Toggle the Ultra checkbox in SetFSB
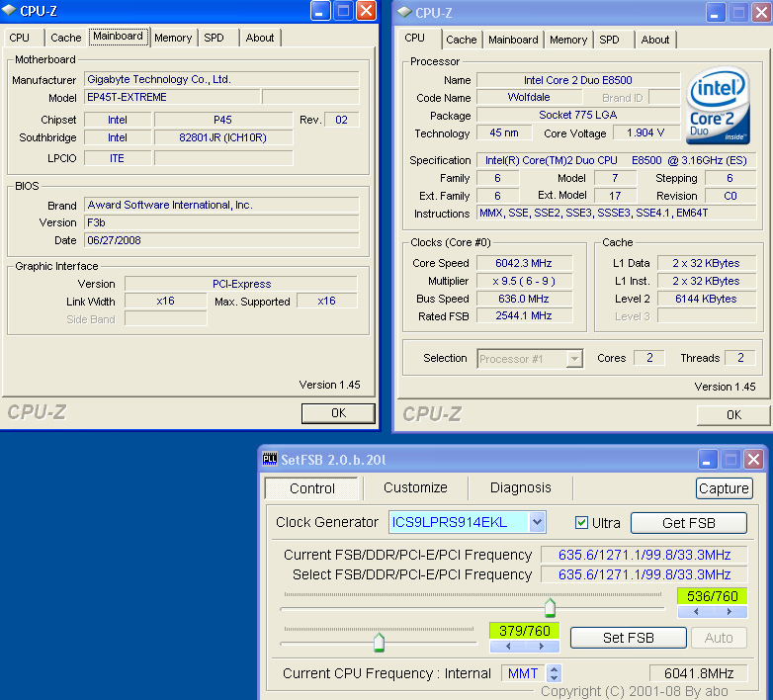Viewport: 773px width, 700px height. 581,523
